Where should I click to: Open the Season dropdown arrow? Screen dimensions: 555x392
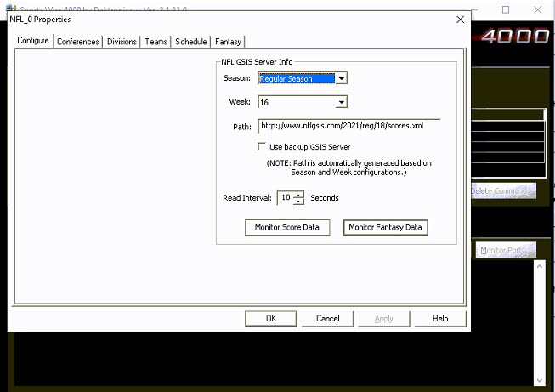[x=341, y=79]
